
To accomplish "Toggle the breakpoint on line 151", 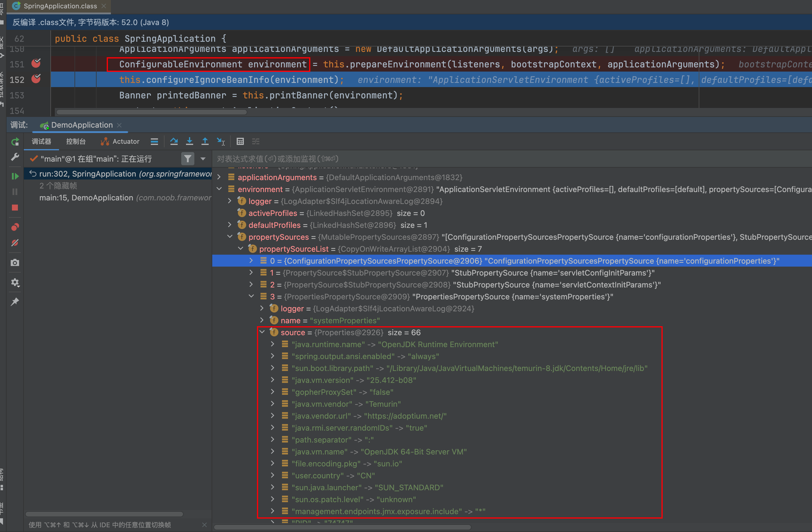I will 36,64.
